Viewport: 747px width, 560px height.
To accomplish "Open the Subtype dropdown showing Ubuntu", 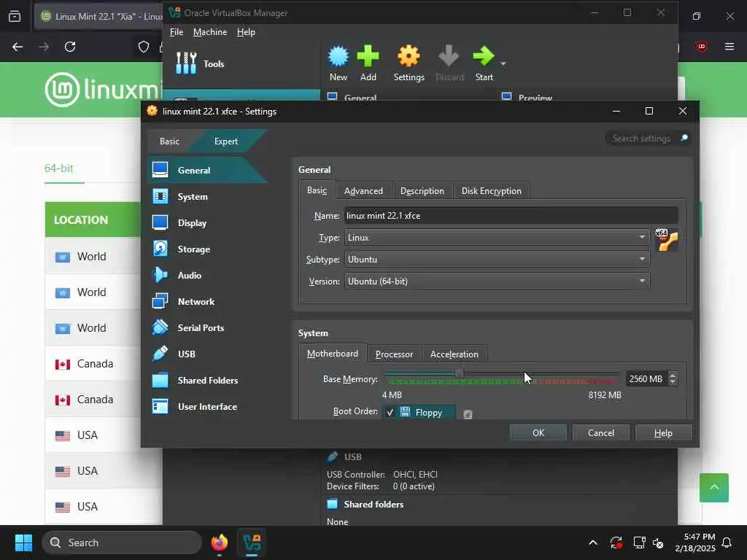I will point(497,259).
